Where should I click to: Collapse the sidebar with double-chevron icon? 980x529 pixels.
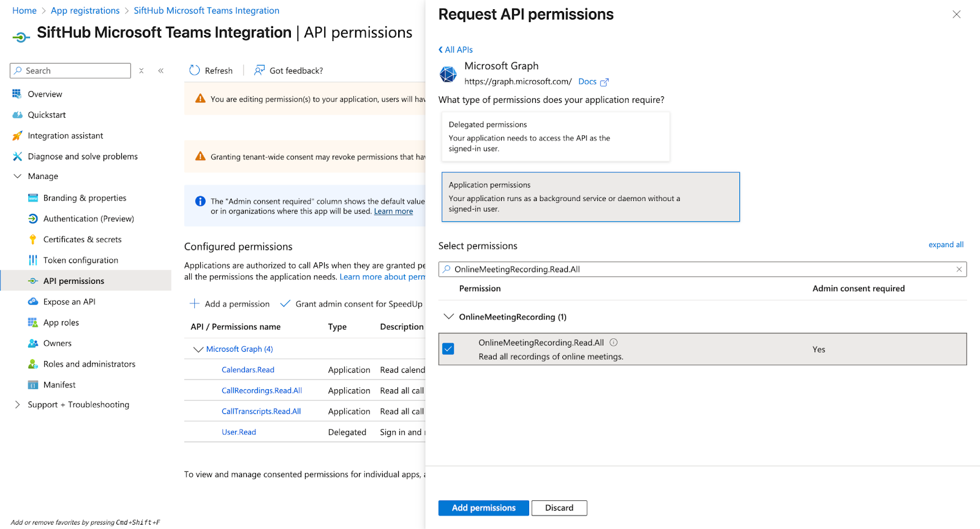pos(161,71)
